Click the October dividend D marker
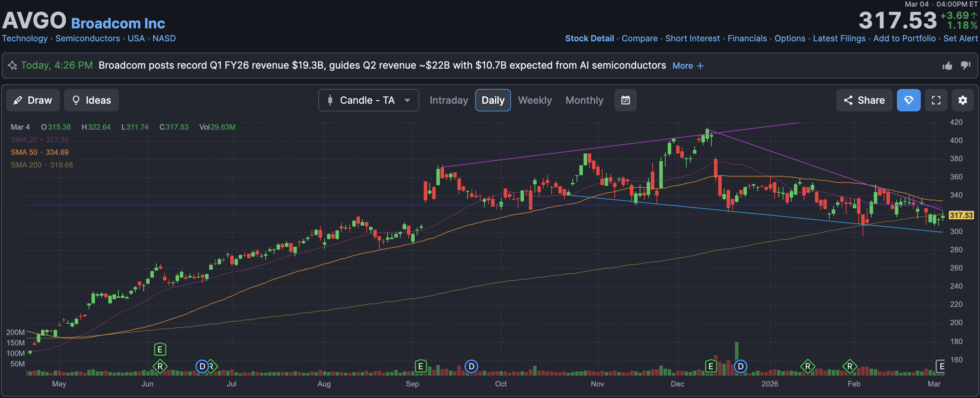 coord(471,366)
